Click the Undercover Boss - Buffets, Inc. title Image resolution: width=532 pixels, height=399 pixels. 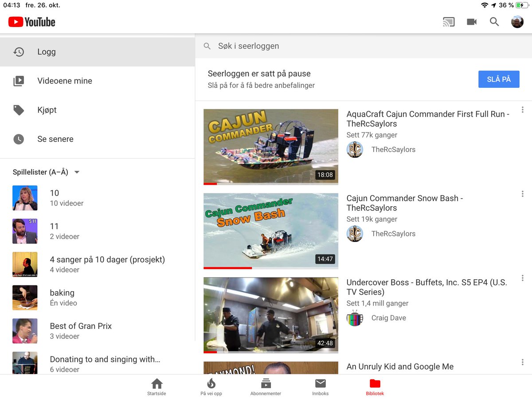pos(426,287)
